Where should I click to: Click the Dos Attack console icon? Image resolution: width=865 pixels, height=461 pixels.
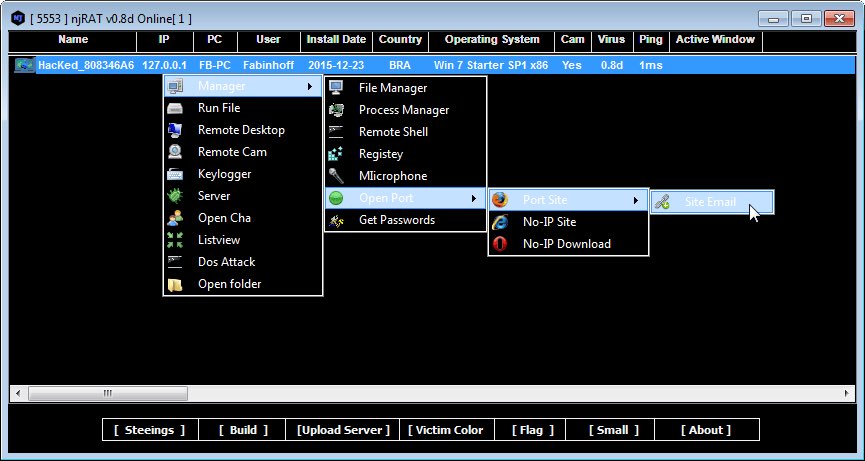click(x=175, y=262)
